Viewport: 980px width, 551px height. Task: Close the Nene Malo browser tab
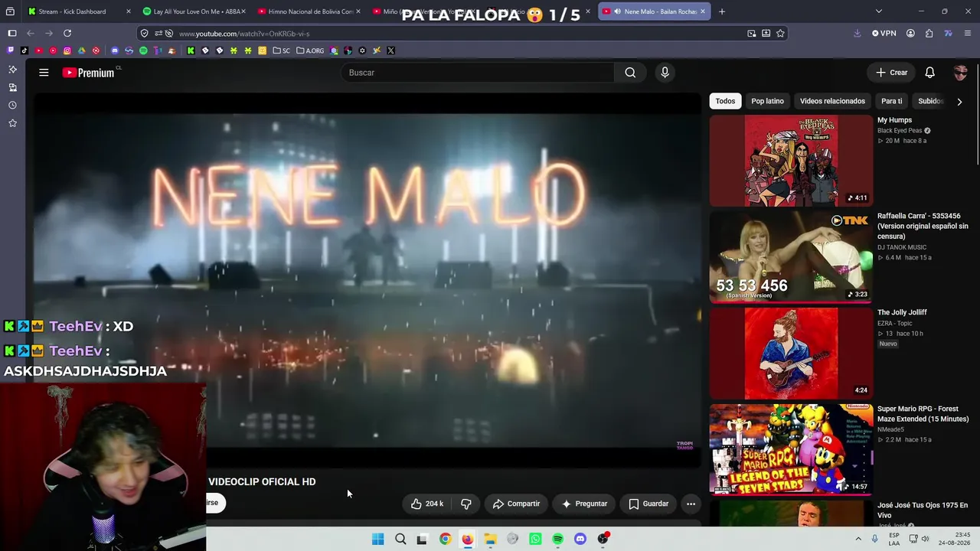pyautogui.click(x=702, y=11)
